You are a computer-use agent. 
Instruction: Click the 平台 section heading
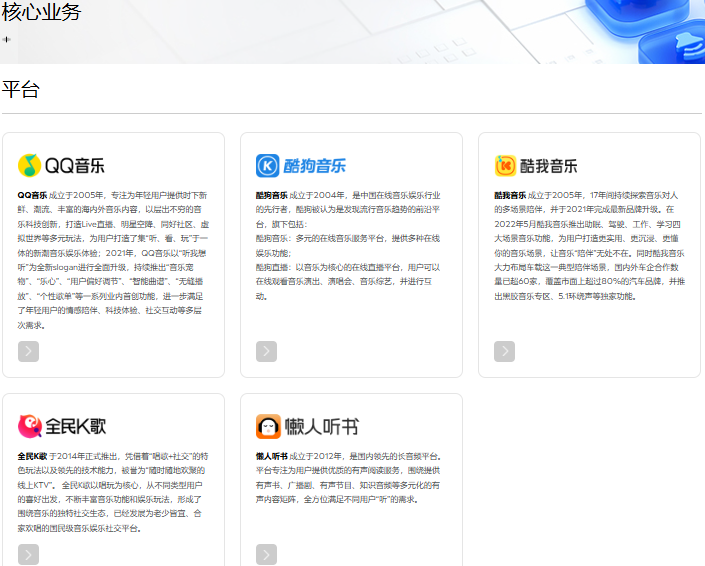[x=21, y=89]
